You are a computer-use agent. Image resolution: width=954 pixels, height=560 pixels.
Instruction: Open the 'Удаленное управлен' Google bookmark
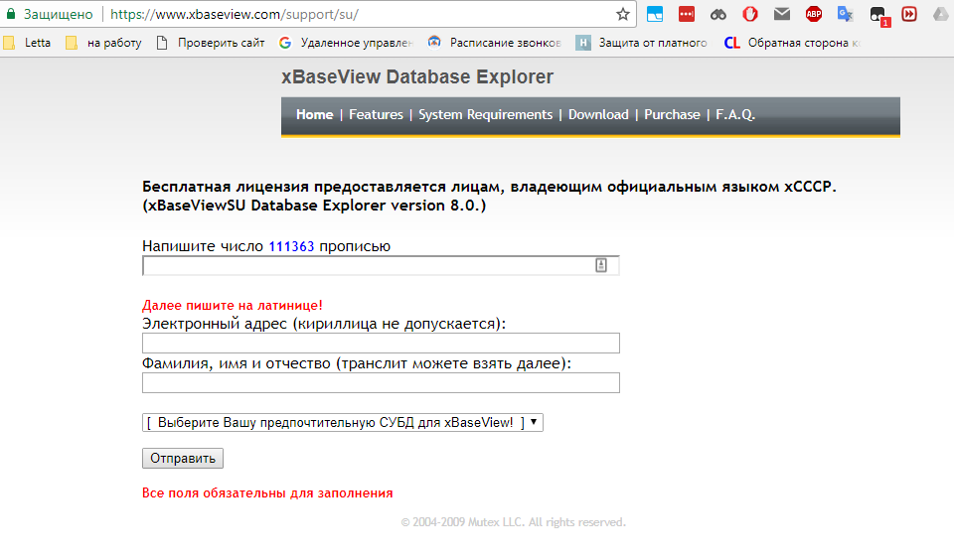click(x=346, y=43)
